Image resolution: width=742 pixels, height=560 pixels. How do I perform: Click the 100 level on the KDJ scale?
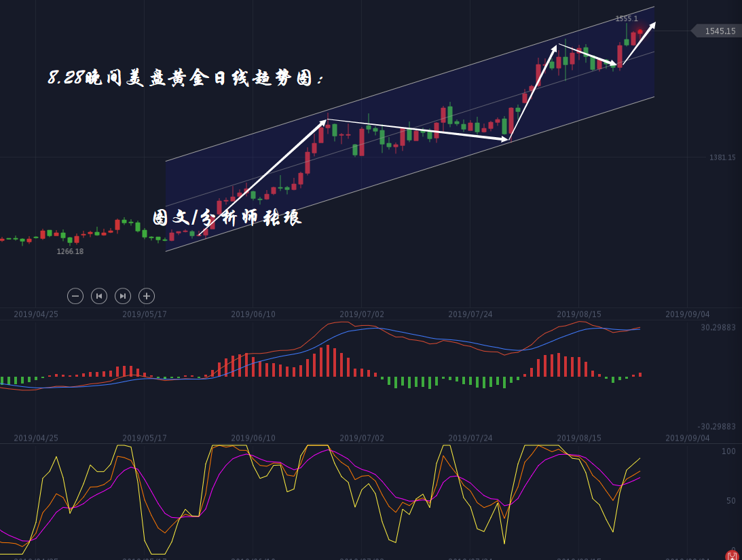point(728,451)
